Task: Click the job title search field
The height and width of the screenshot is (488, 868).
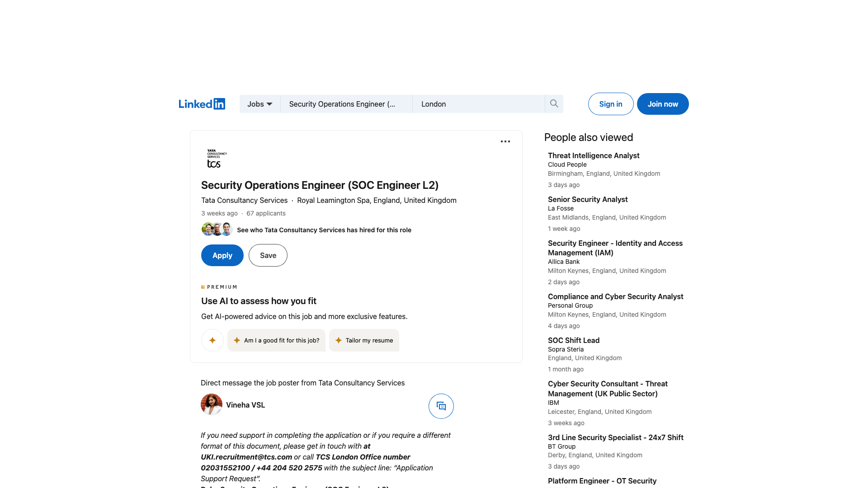Action: [x=346, y=104]
